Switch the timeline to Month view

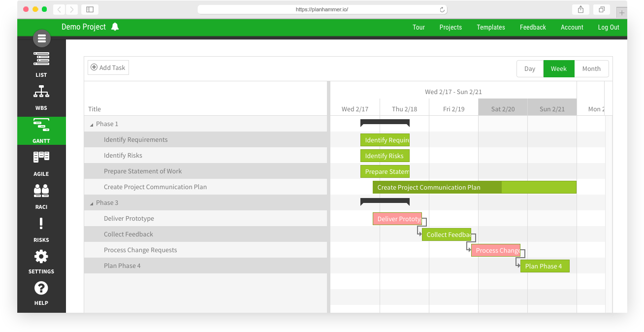(591, 69)
